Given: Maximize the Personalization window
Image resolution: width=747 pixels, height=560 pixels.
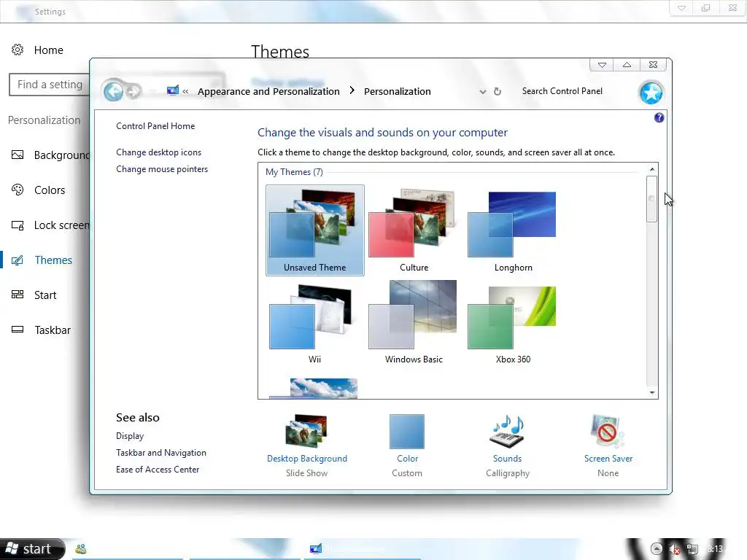Looking at the screenshot, I should click(x=627, y=65).
